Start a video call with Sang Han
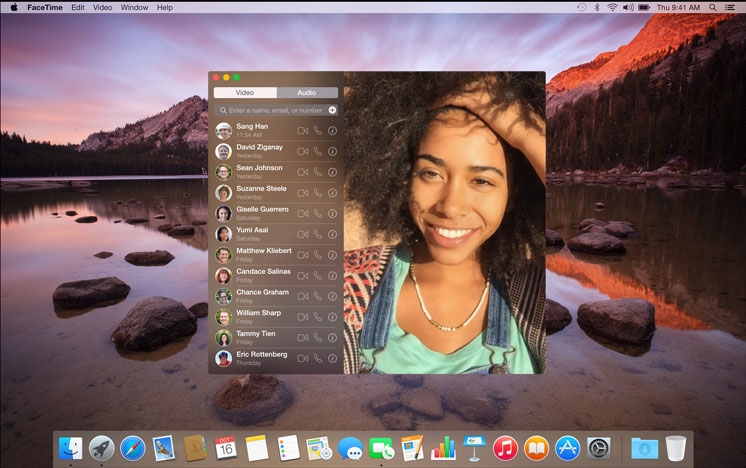 (x=302, y=130)
